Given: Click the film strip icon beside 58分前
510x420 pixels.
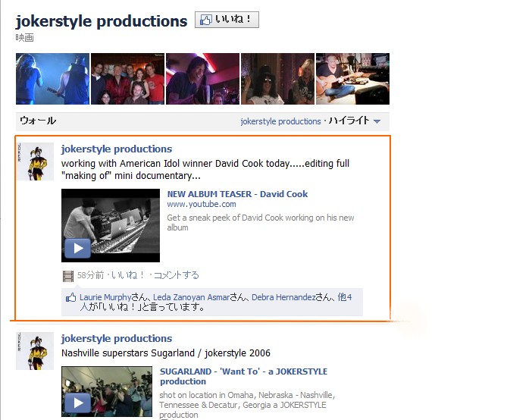Looking at the screenshot, I should tap(68, 276).
